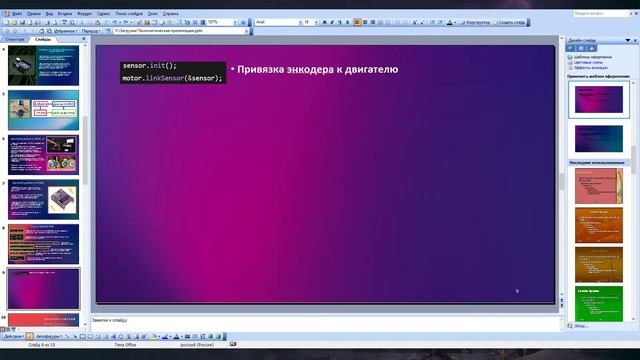
Task: Open Дизайн слайда task pane menu arrow
Action: click(628, 40)
